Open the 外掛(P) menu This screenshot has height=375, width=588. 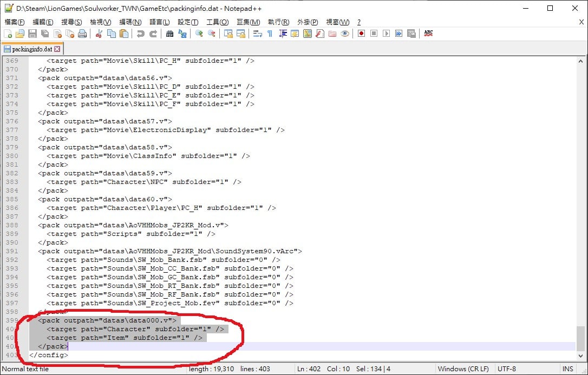(308, 22)
